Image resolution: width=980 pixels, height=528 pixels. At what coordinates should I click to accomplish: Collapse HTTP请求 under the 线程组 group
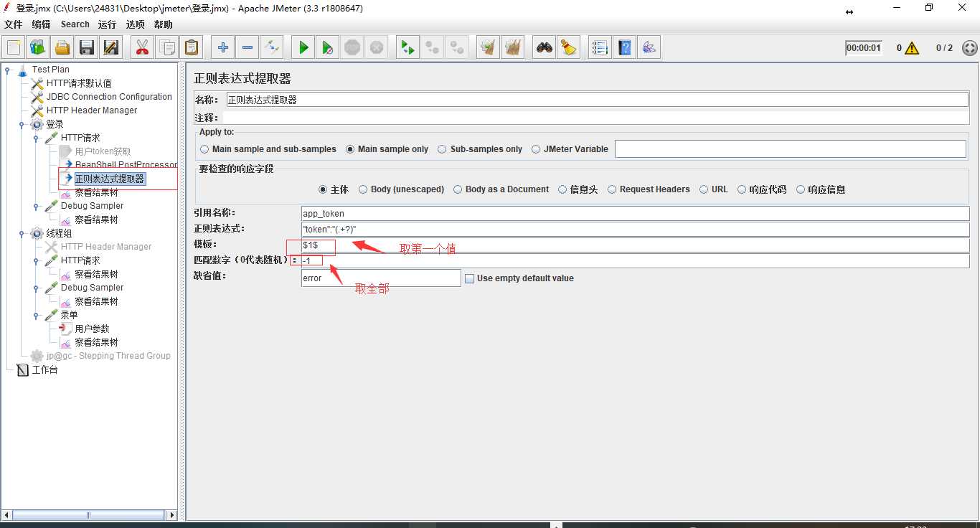(x=36, y=260)
